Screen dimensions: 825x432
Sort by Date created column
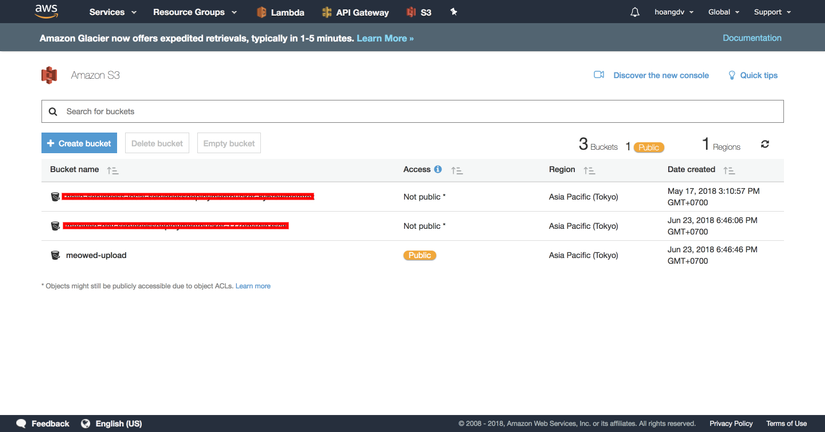729,170
